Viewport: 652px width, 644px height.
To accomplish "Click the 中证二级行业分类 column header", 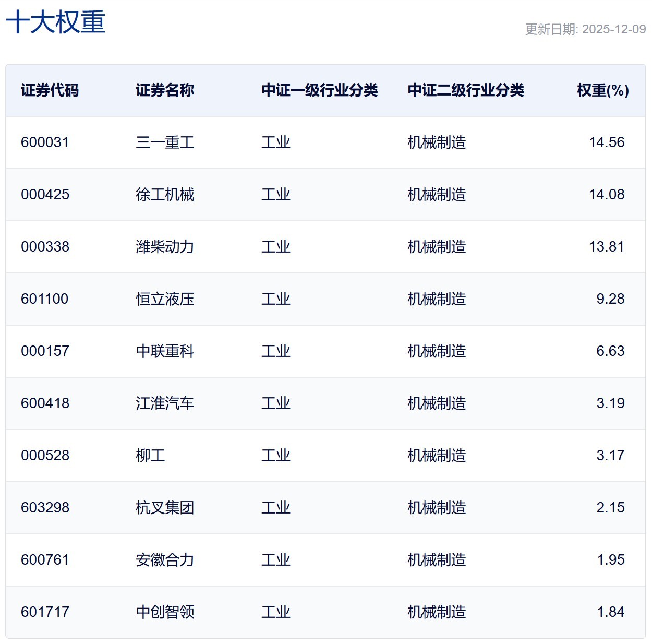I will [x=466, y=90].
